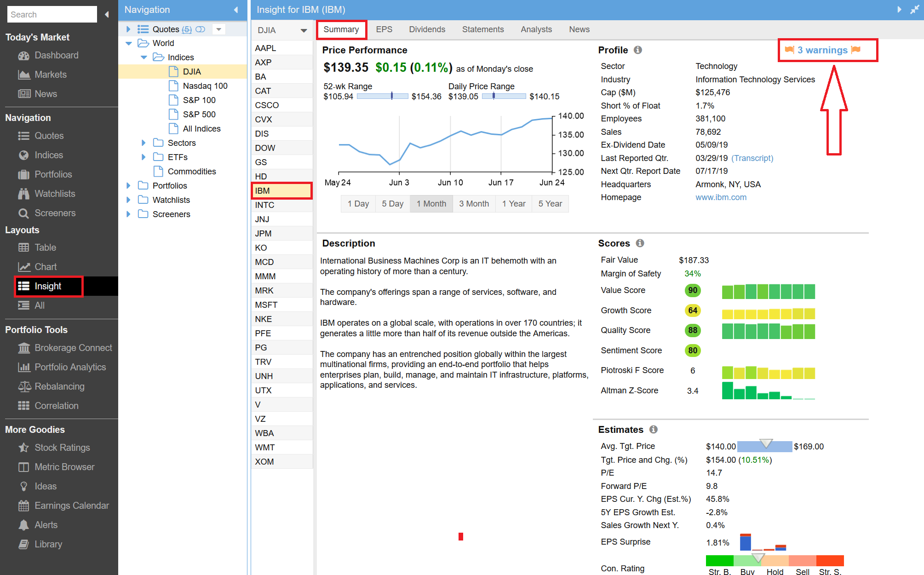Toggle the switch next to Quotes (5)
Viewport: 924px width, 575px height.
pyautogui.click(x=200, y=29)
